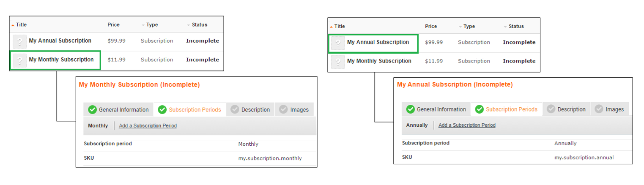The width and height of the screenshot is (644, 185).
Task: Click Subscription Periods green check icon in Annual Subscription panel
Action: click(479, 109)
